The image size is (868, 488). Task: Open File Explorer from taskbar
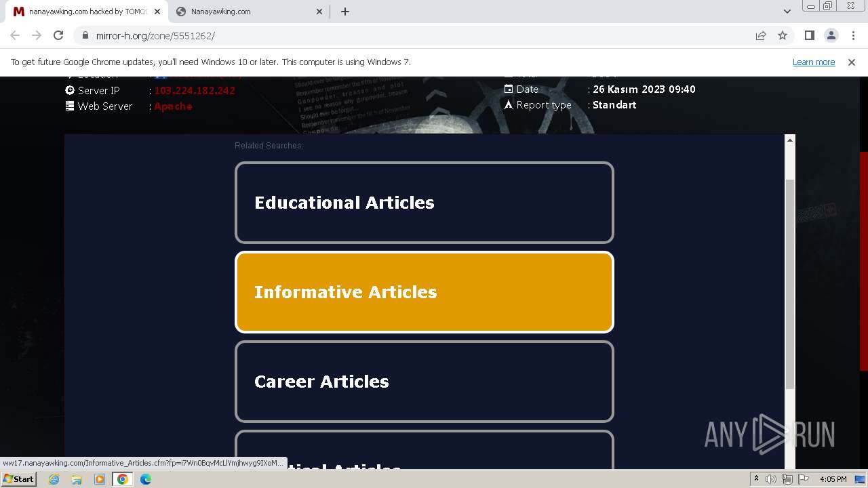click(77, 479)
